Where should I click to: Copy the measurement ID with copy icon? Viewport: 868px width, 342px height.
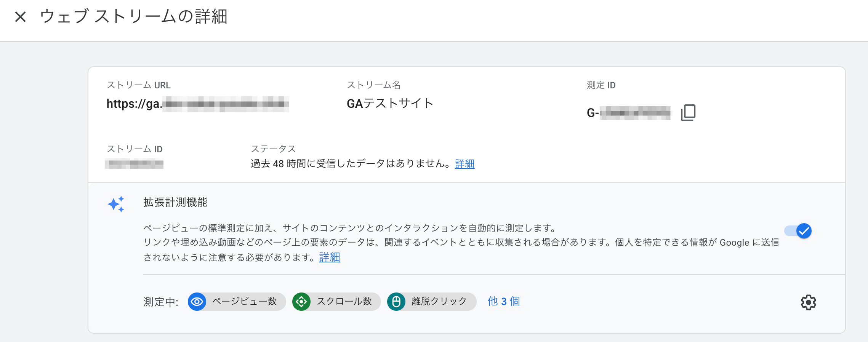[688, 113]
